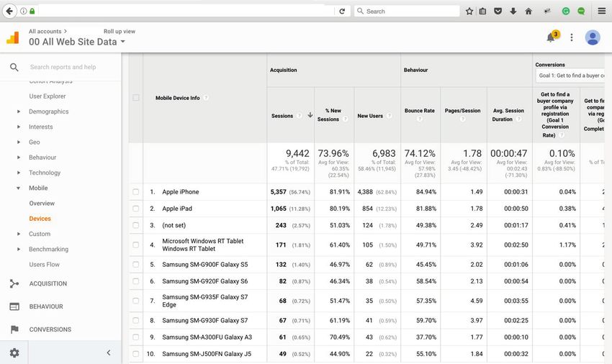
Task: Expand the Interests menu arrow
Action: pos(18,127)
